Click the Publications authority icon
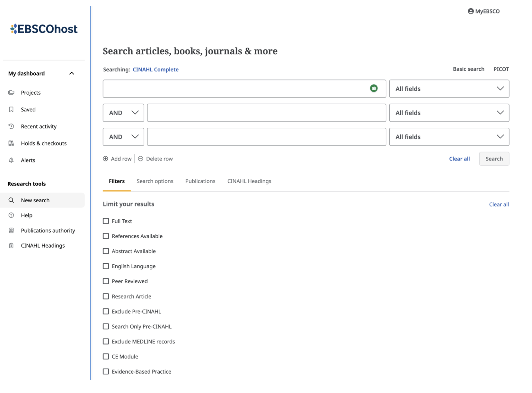Screen dimensions: 532x393 tap(11, 231)
